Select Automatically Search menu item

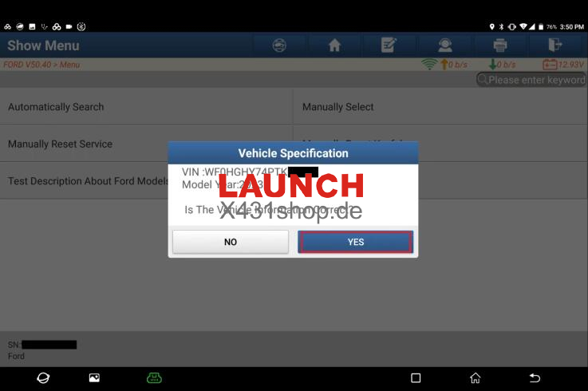(x=56, y=107)
